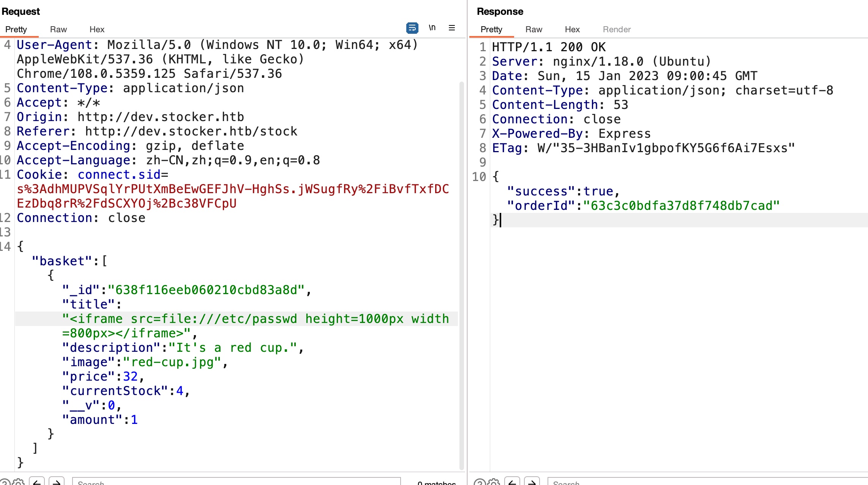Click the Response search previous-match arrow

[512, 482]
